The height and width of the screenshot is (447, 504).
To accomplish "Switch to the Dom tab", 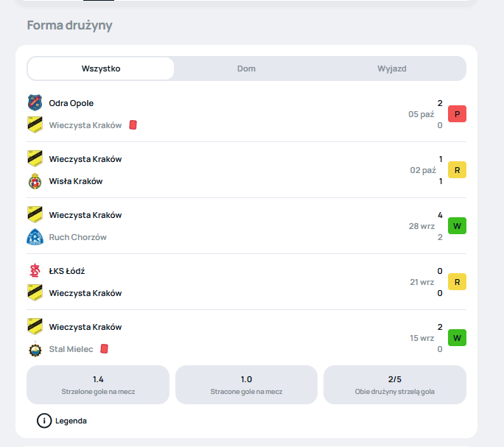I will [246, 68].
